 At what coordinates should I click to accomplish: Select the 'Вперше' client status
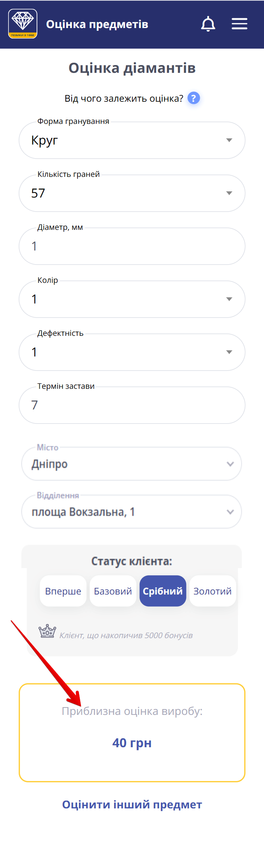point(63,591)
